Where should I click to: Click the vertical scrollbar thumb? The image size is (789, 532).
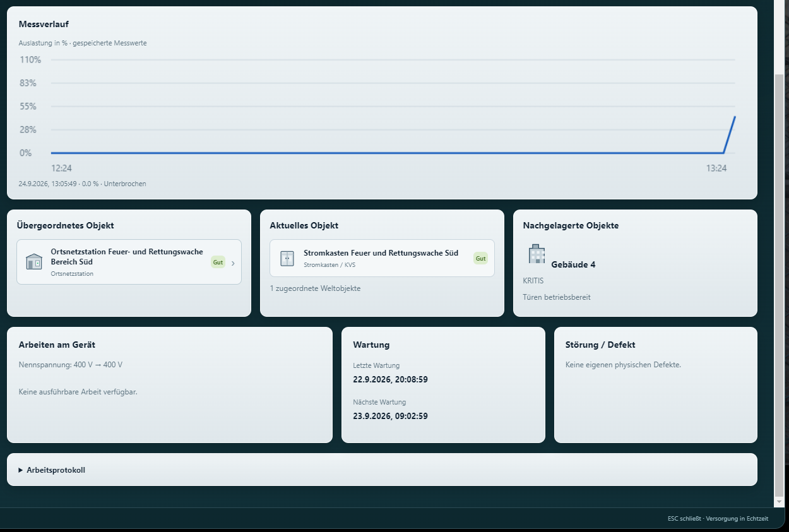pos(779,284)
